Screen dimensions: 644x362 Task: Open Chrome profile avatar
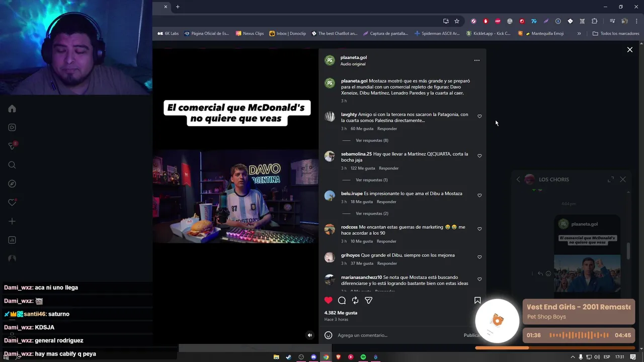624,21
